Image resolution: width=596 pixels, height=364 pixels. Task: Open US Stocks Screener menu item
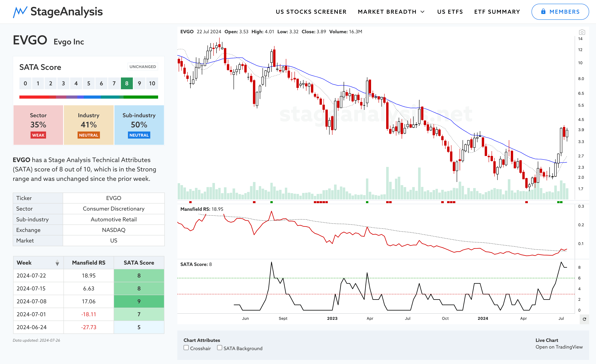click(311, 12)
